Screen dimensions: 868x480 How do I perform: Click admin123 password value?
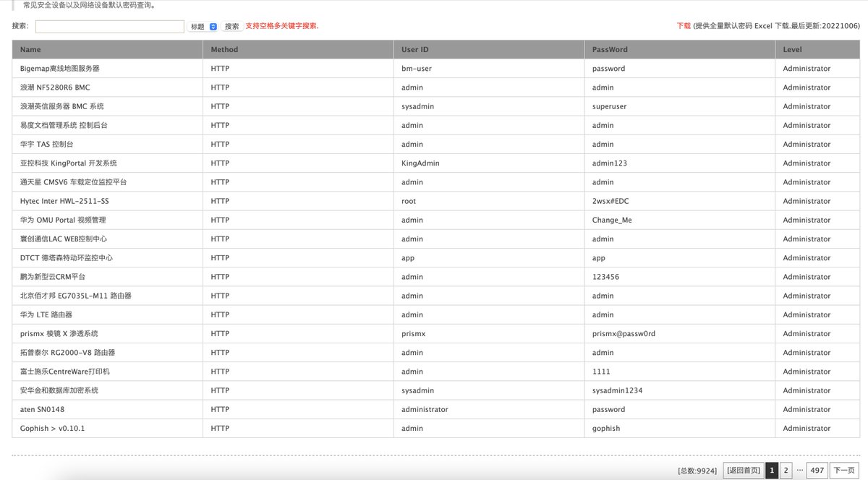(x=610, y=163)
